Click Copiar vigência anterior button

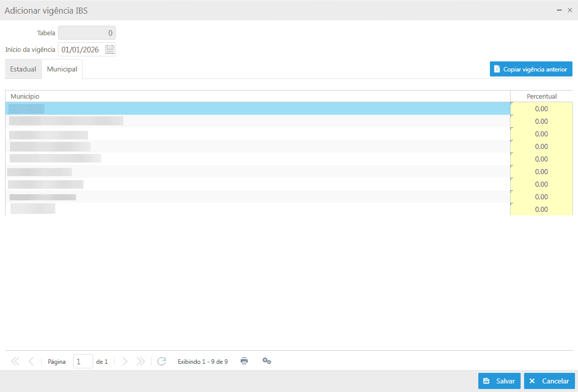pyautogui.click(x=531, y=69)
